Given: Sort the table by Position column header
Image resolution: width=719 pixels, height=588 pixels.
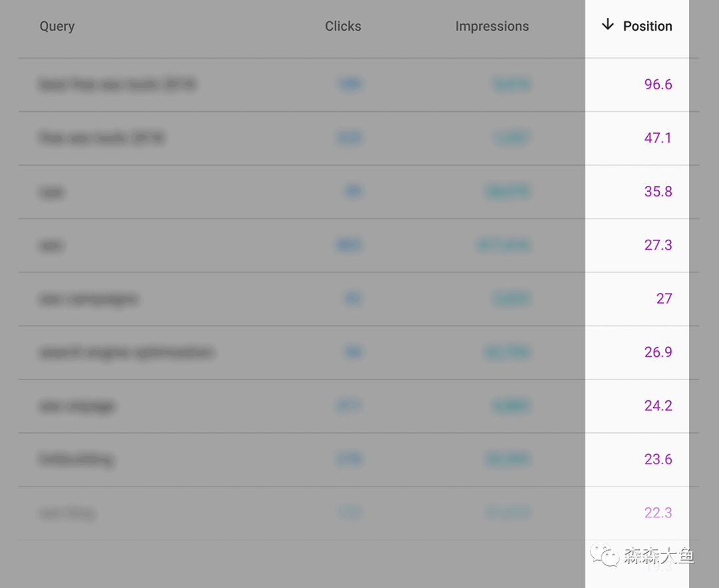Looking at the screenshot, I should point(648,26).
